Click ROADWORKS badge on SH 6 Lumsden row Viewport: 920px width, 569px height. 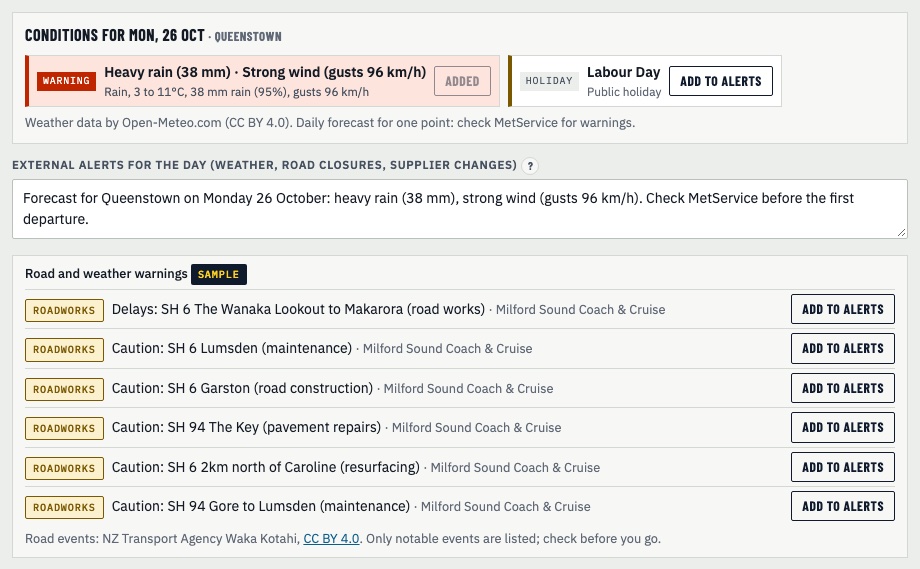pos(64,350)
